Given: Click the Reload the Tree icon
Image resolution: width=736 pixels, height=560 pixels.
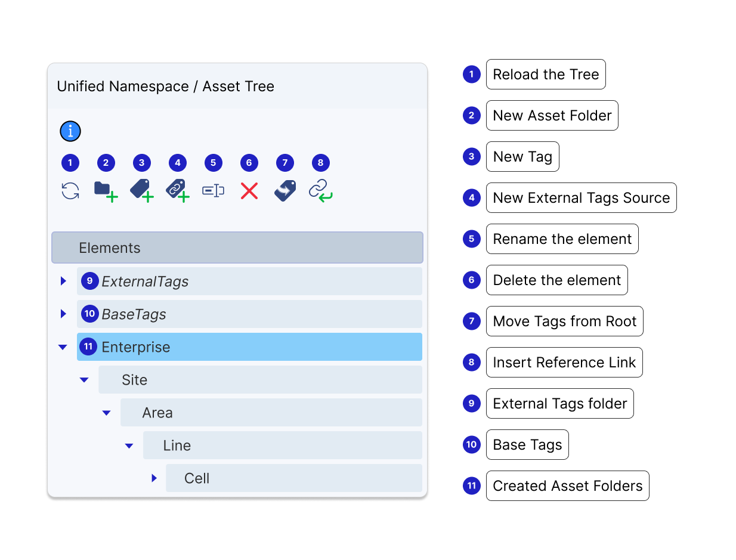Looking at the screenshot, I should (70, 191).
